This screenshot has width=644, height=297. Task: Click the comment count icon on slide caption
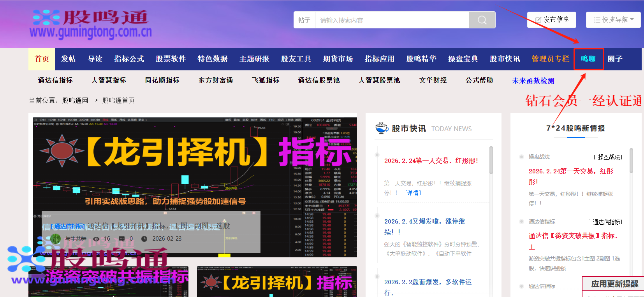[121, 239]
